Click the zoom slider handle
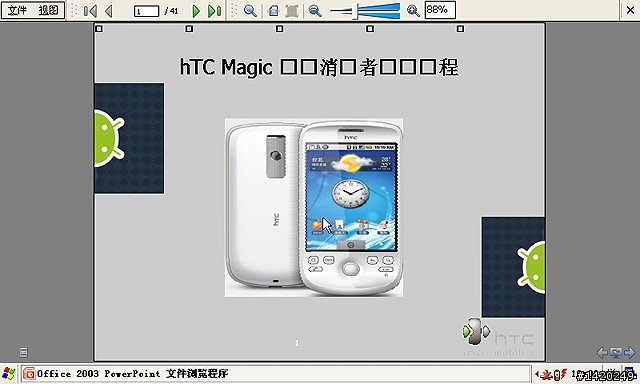The width and height of the screenshot is (640, 384). [356, 11]
